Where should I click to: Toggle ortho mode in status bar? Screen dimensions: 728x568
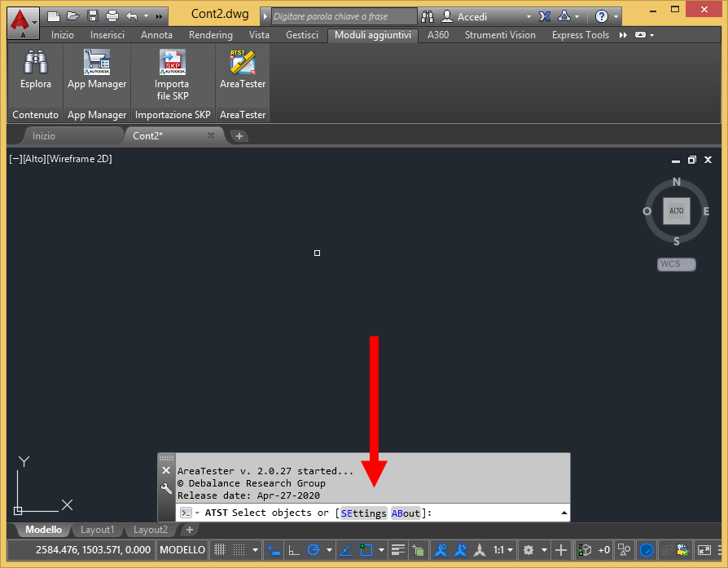click(x=294, y=550)
